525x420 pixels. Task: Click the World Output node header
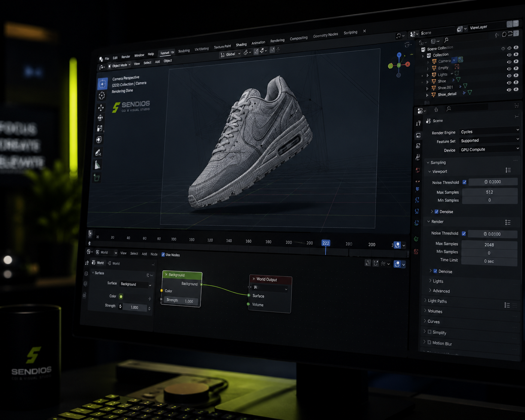coord(271,279)
